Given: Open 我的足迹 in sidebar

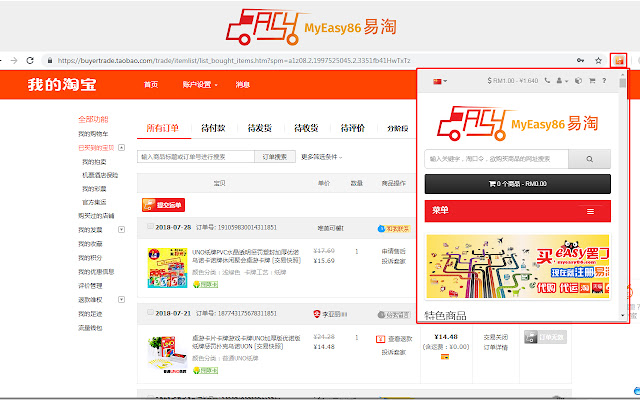Looking at the screenshot, I should pyautogui.click(x=90, y=314).
